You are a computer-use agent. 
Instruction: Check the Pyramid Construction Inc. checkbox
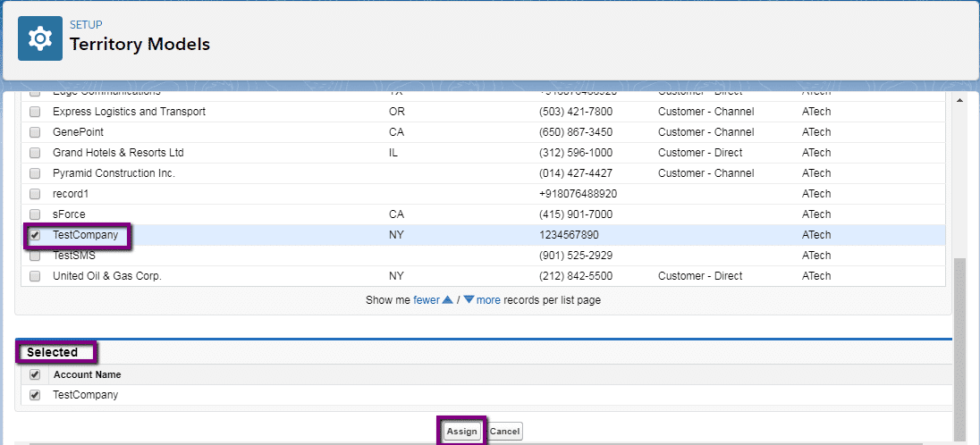coord(35,173)
